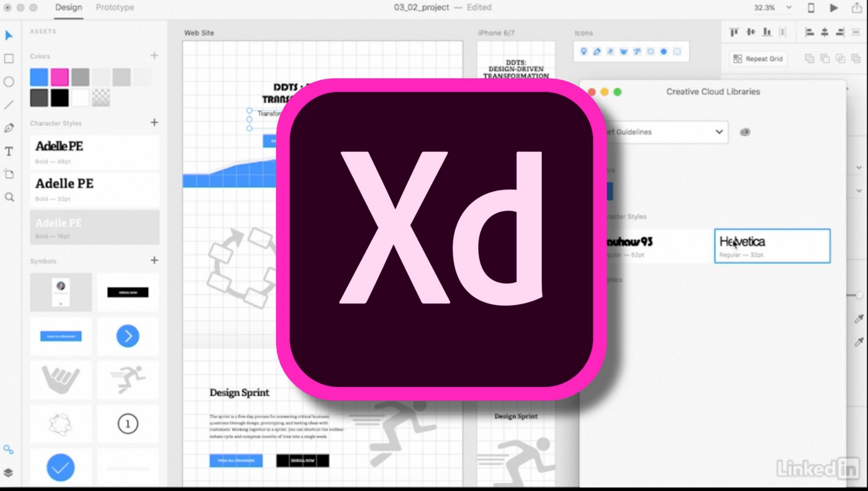Select the Web Site artboard title

point(199,33)
